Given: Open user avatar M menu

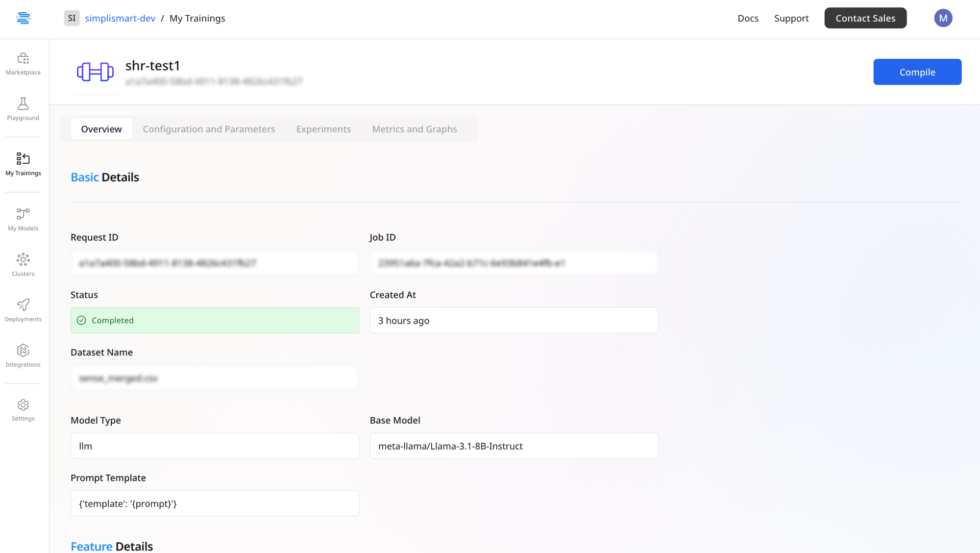Looking at the screenshot, I should (943, 18).
